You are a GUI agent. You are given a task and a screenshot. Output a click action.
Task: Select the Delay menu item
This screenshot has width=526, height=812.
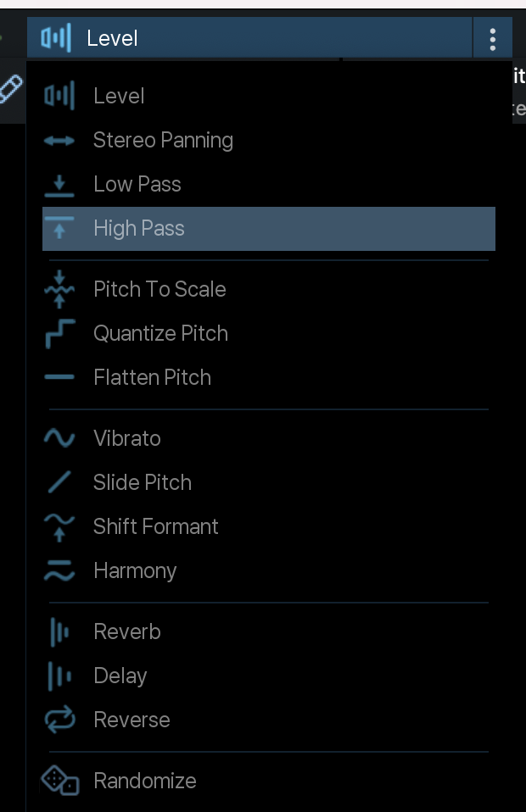[x=120, y=676]
